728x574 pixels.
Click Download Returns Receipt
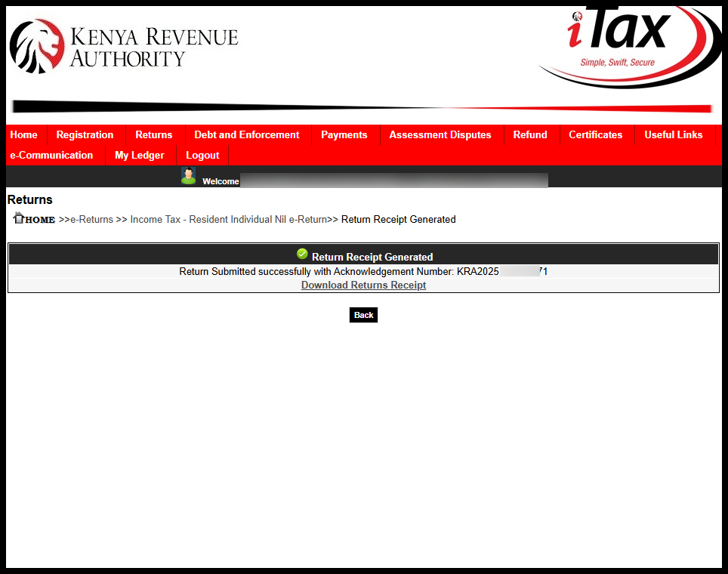tap(363, 285)
